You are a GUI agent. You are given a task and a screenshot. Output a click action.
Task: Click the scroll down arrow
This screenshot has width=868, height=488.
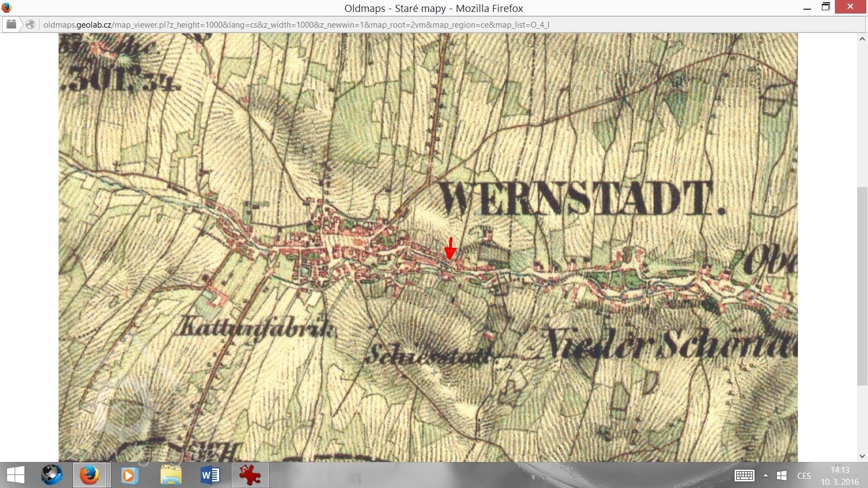[862, 456]
